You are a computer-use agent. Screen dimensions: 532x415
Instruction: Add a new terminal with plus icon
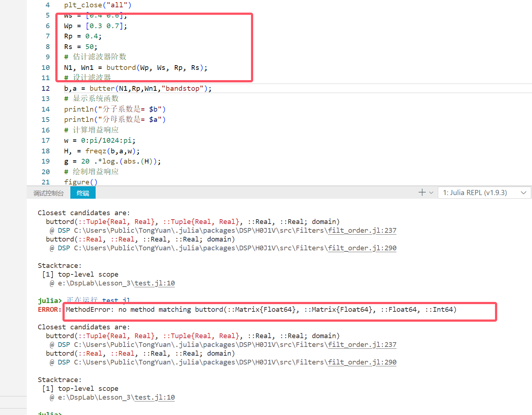422,192
